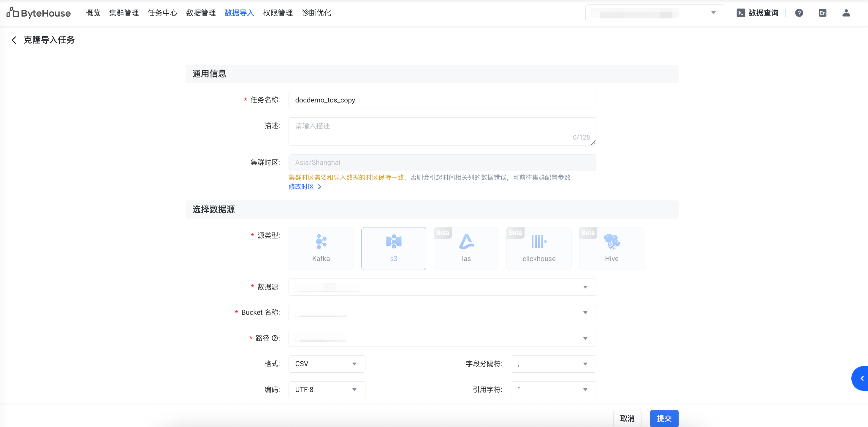Open the 数据源 dropdown
868x427 pixels.
442,287
